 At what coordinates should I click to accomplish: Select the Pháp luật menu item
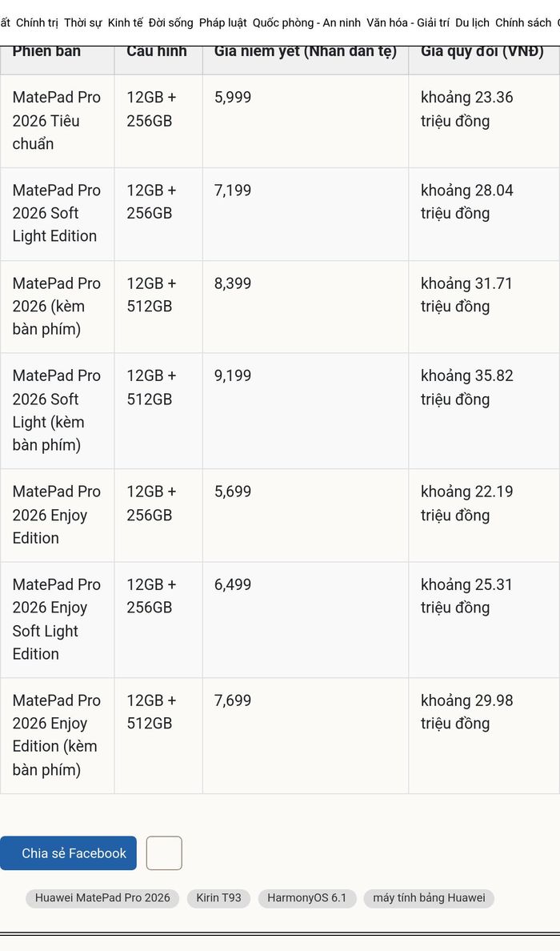[x=223, y=23]
